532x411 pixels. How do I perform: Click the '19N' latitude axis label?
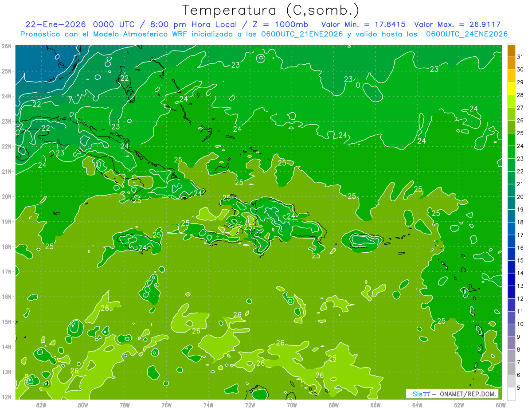(x=7, y=221)
